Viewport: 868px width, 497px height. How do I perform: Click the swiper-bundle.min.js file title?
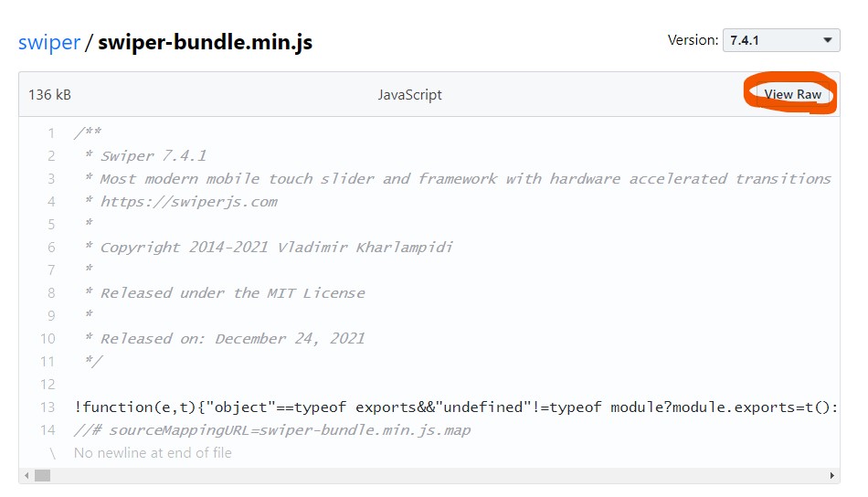[x=205, y=42]
